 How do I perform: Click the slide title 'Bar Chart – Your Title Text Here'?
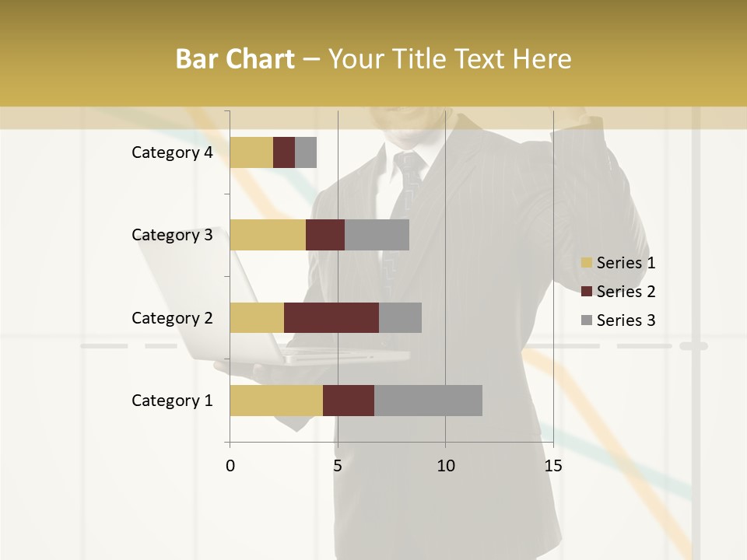click(x=373, y=58)
